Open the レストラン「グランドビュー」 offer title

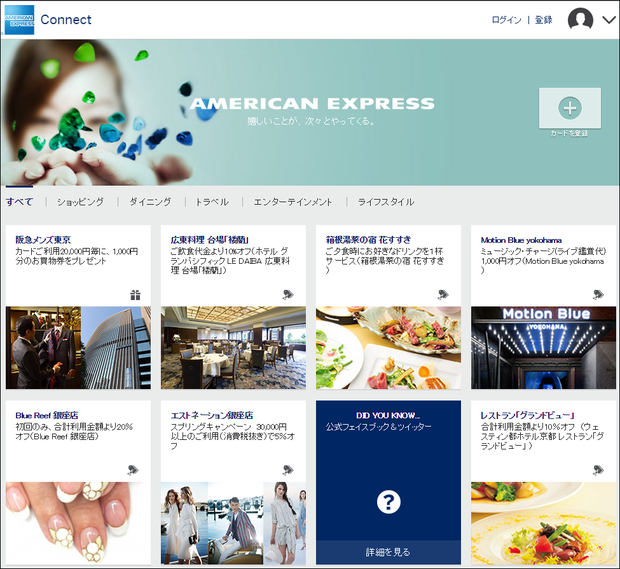(x=528, y=415)
